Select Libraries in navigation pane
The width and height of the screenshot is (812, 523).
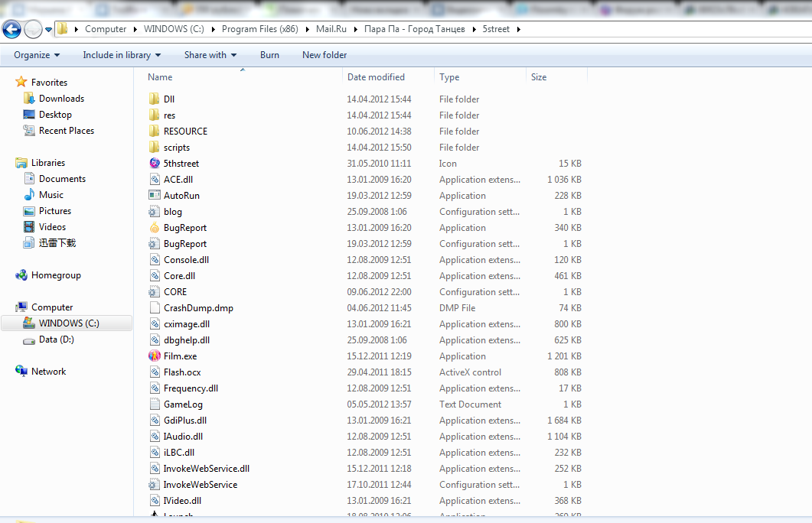pyautogui.click(x=47, y=162)
